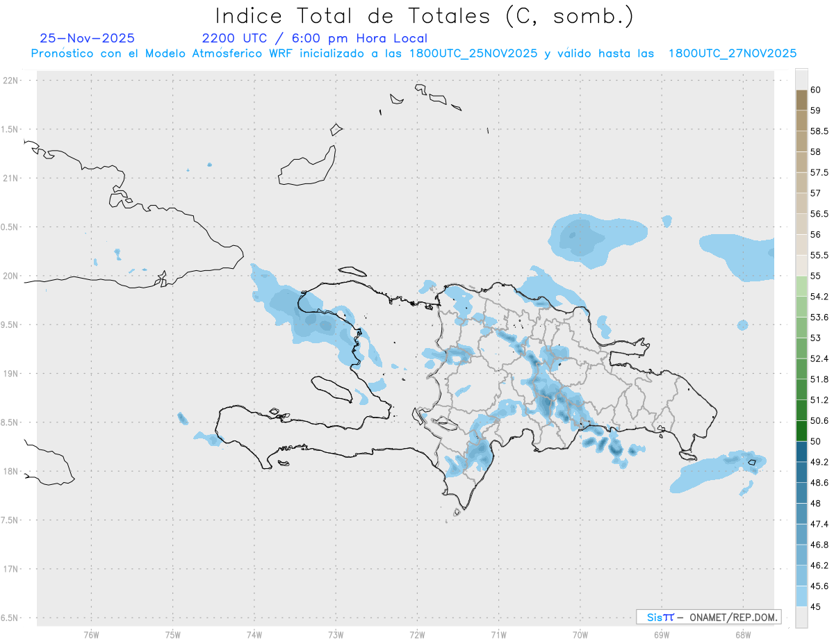Click the "20N" latitude label

tap(12, 276)
